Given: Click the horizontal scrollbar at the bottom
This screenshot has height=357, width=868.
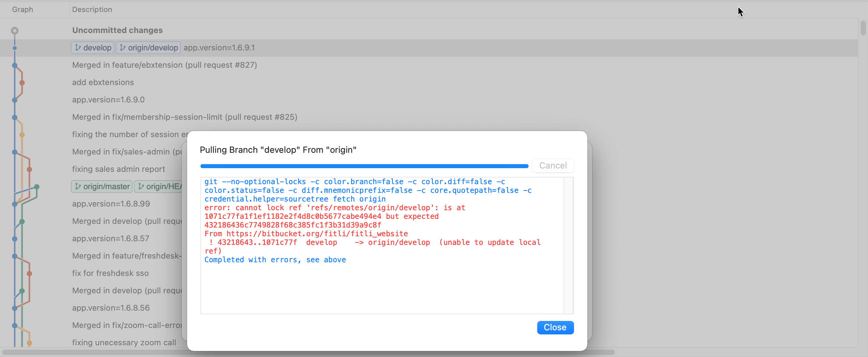Looking at the screenshot, I should (x=308, y=352).
